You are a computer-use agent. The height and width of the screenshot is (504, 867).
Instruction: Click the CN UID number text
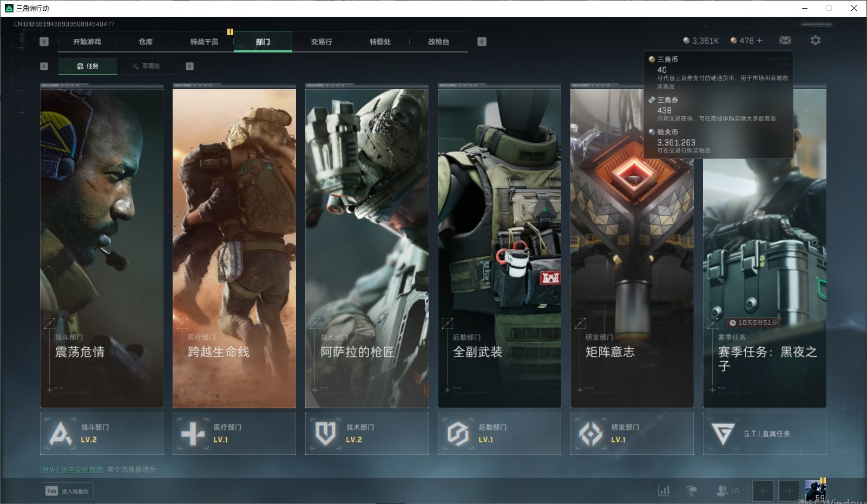click(x=64, y=24)
